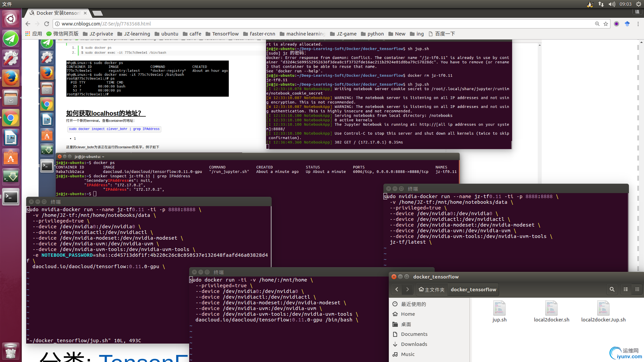
Task: Select 最近使用的 in file manager sidebar
Action: coord(429,304)
